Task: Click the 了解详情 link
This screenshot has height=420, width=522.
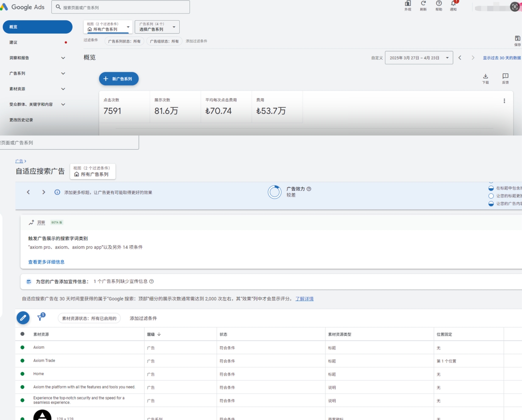Action: pyautogui.click(x=304, y=299)
